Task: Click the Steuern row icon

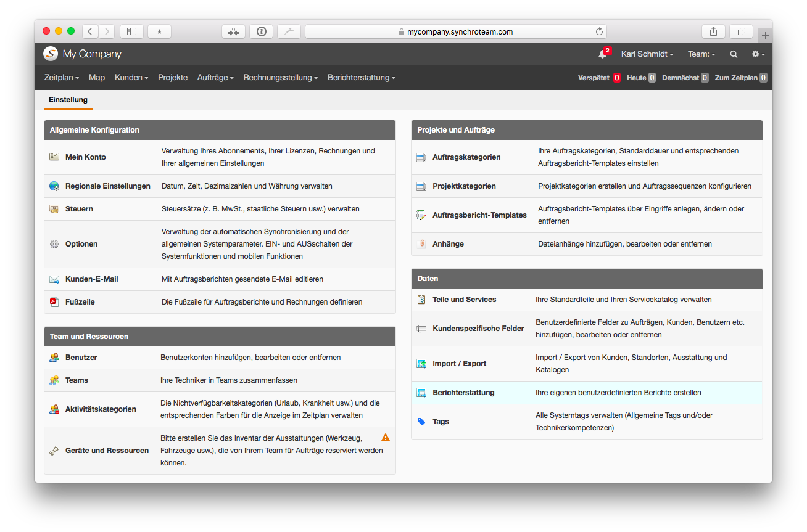Action: (54, 209)
